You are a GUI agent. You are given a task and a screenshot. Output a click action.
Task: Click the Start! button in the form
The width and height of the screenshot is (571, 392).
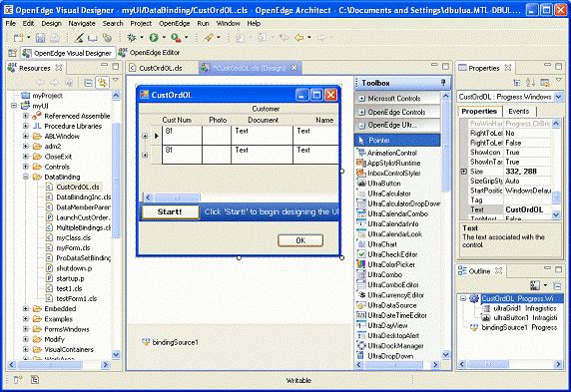pyautogui.click(x=170, y=212)
